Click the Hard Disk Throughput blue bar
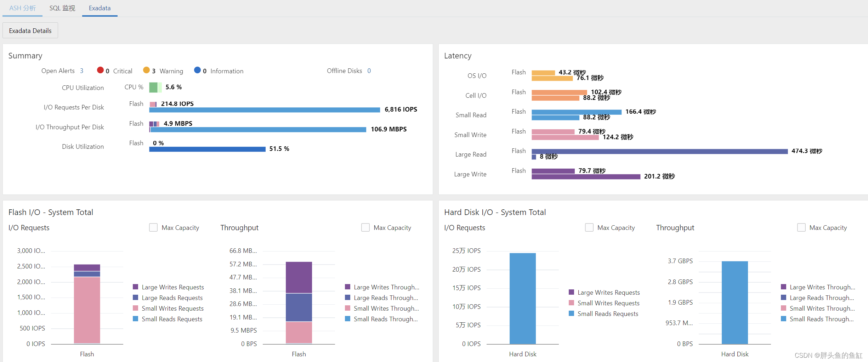Viewport: 868px width, 362px height. (735, 302)
